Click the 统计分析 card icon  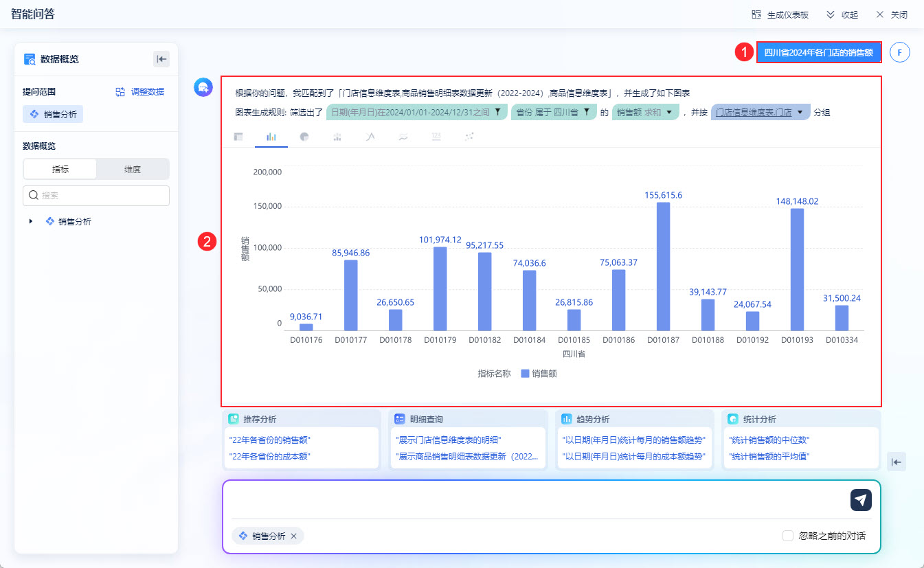coord(733,419)
